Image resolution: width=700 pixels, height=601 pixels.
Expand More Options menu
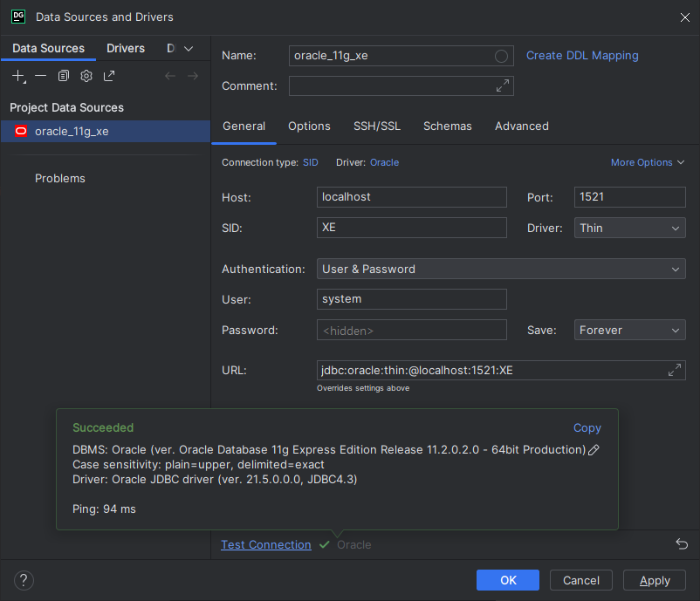(648, 162)
